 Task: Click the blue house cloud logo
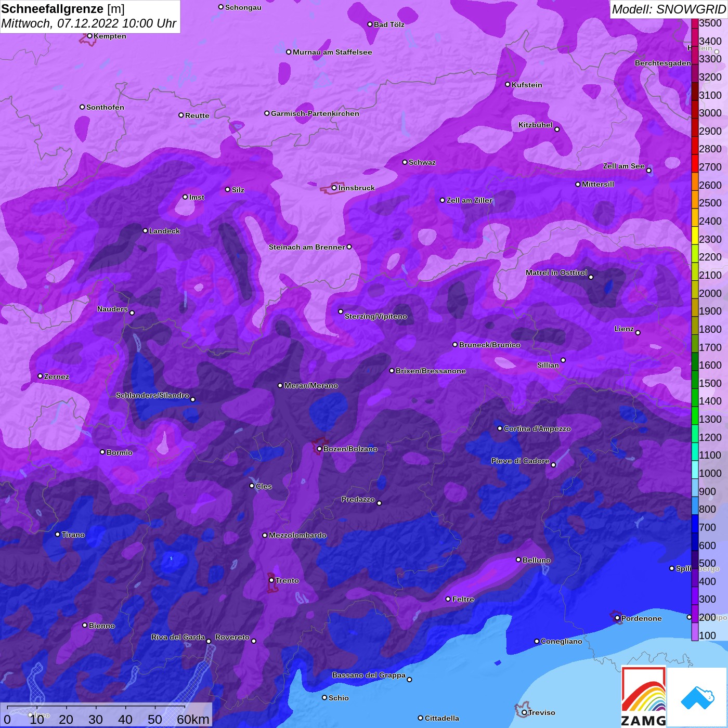[697, 698]
